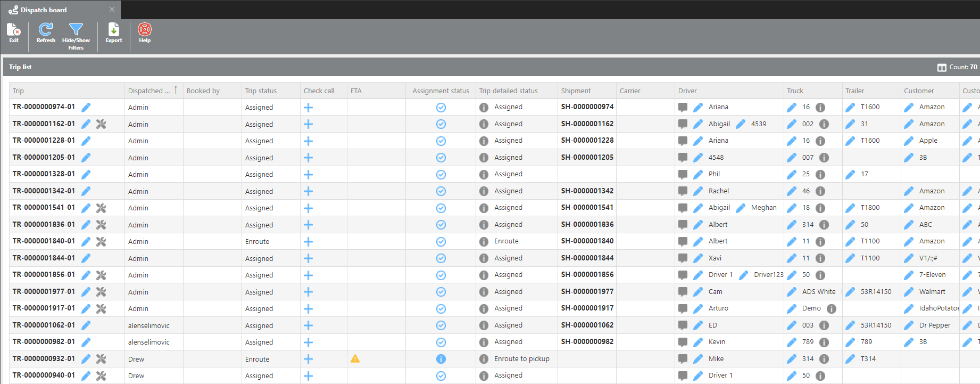Click assignment status checkmark for TR-0000001205-01
980x384 pixels.
[x=441, y=158]
